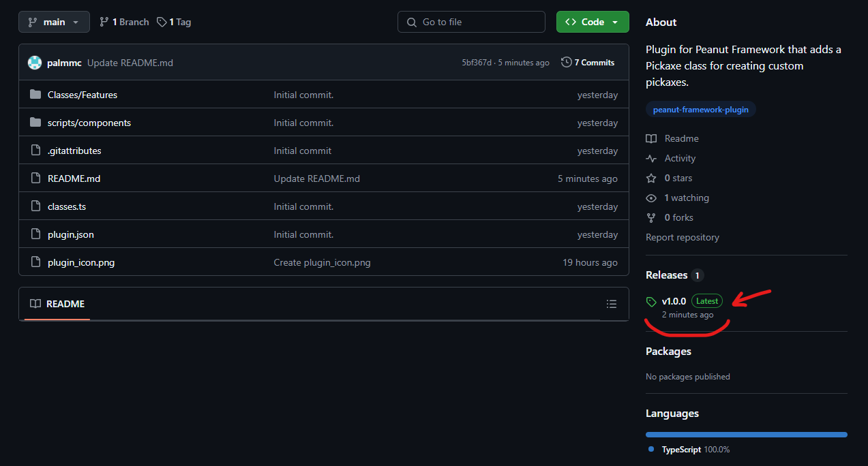Image resolution: width=868 pixels, height=466 pixels.
Task: Open the 1 Tag link
Action: pos(174,22)
